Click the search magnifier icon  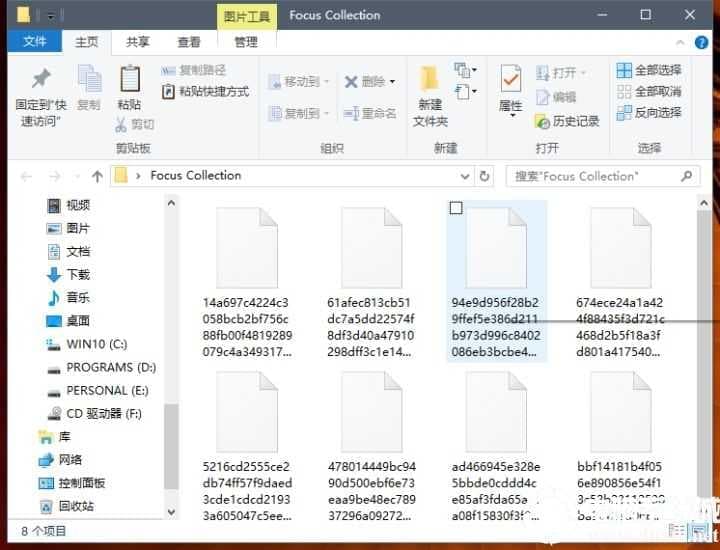pyautogui.click(x=687, y=176)
